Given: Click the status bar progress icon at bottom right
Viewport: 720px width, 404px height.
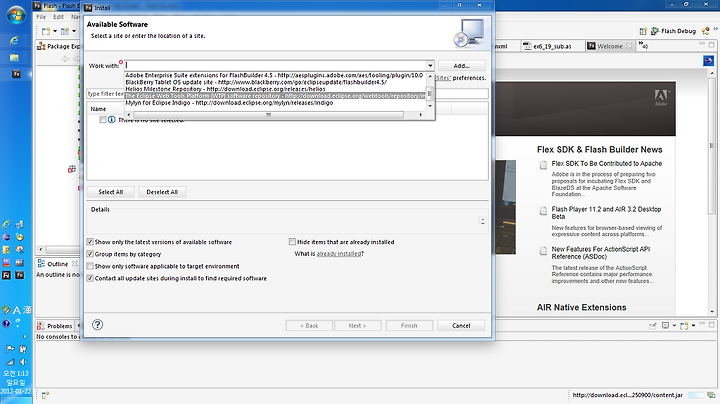Looking at the screenshot, I should (711, 395).
